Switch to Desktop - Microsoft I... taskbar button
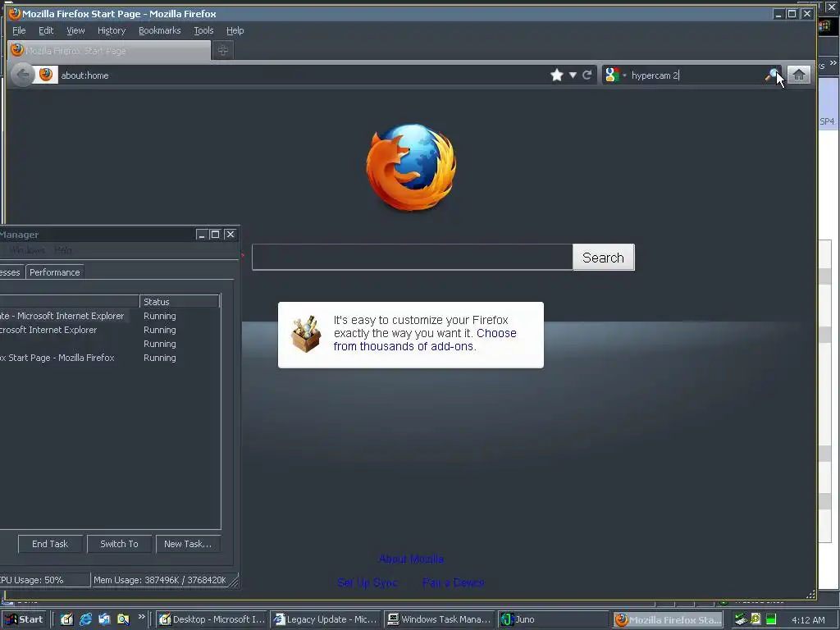 point(212,619)
